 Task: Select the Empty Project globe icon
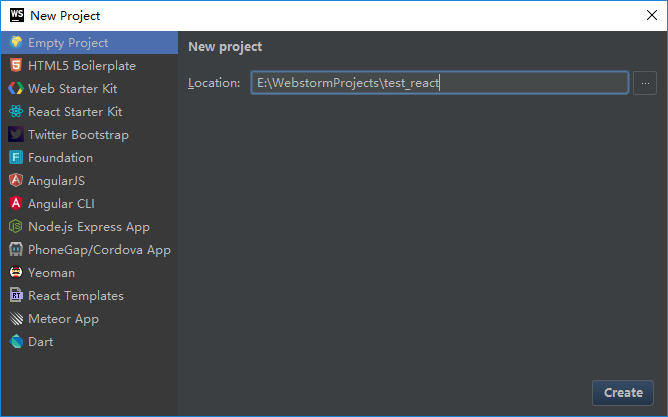tap(16, 43)
